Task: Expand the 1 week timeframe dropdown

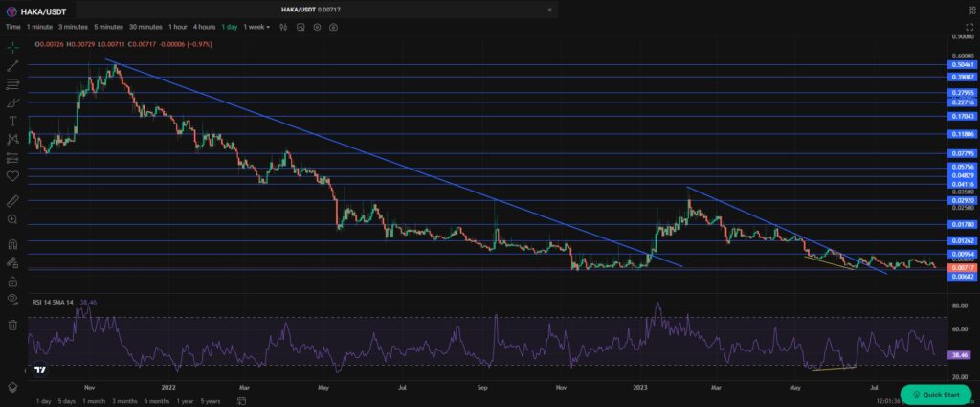Action: point(256,27)
